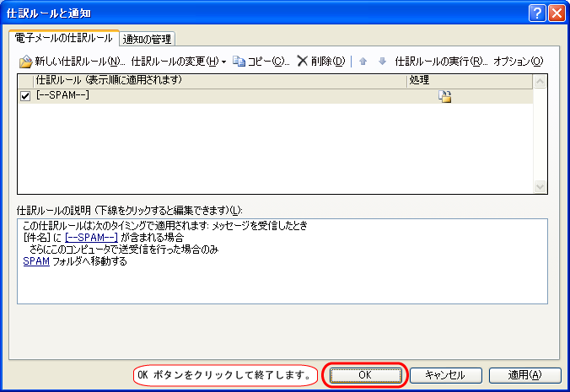Click 処理 column header
This screenshot has height=392, width=570.
[470, 81]
